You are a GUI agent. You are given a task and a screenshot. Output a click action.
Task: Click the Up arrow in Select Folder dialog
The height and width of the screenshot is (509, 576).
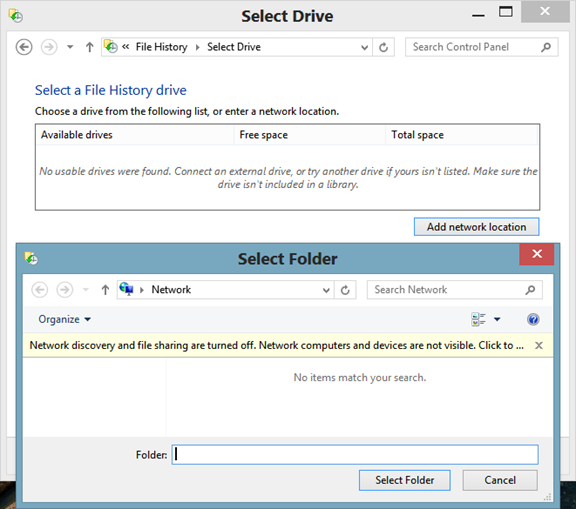[105, 290]
